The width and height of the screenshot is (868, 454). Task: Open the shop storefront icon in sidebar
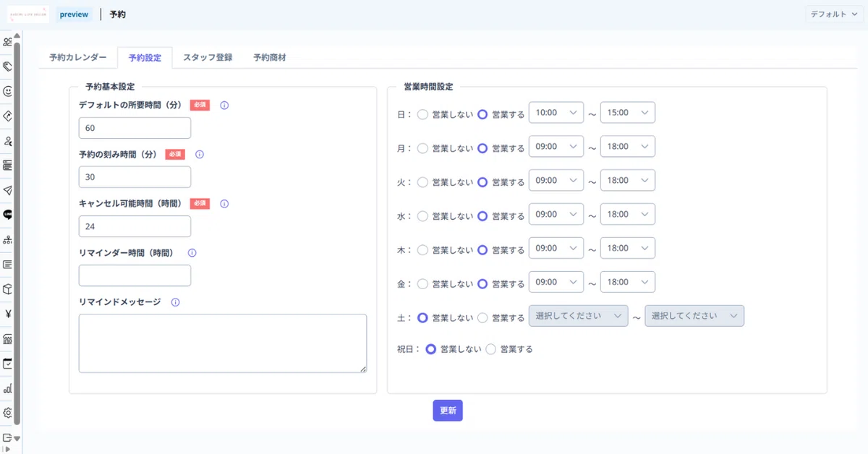click(x=7, y=338)
